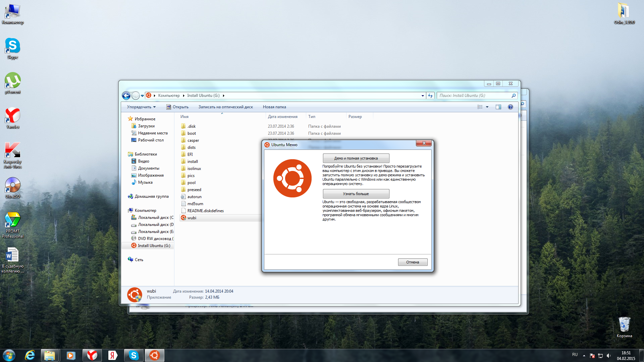Viewport: 644px width, 362px height.
Task: Open the Yandex browser desktop shortcut
Action: tap(12, 118)
